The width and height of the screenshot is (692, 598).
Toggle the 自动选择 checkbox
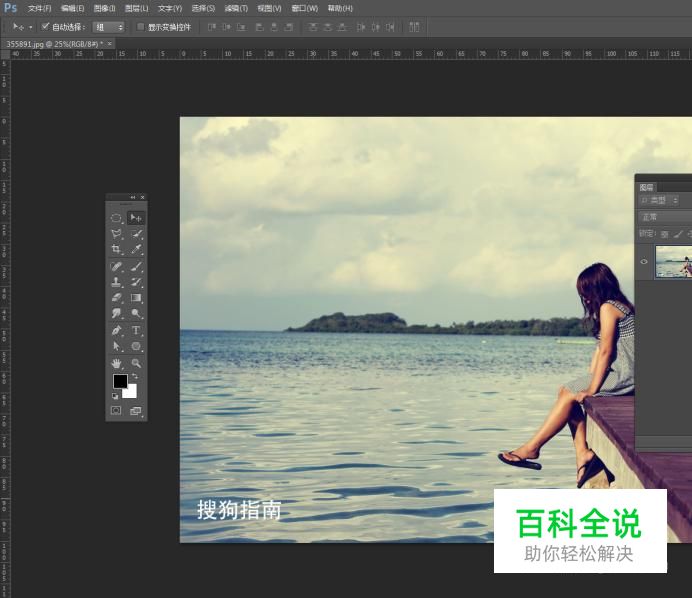(x=46, y=27)
